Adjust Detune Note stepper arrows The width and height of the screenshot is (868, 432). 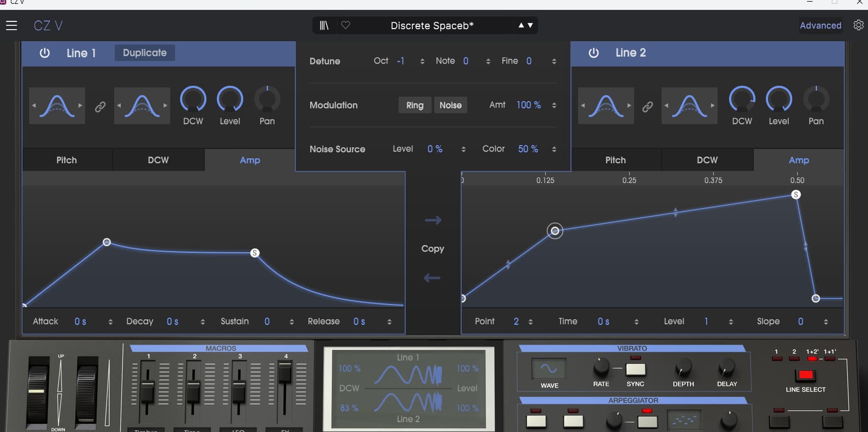[x=488, y=62]
